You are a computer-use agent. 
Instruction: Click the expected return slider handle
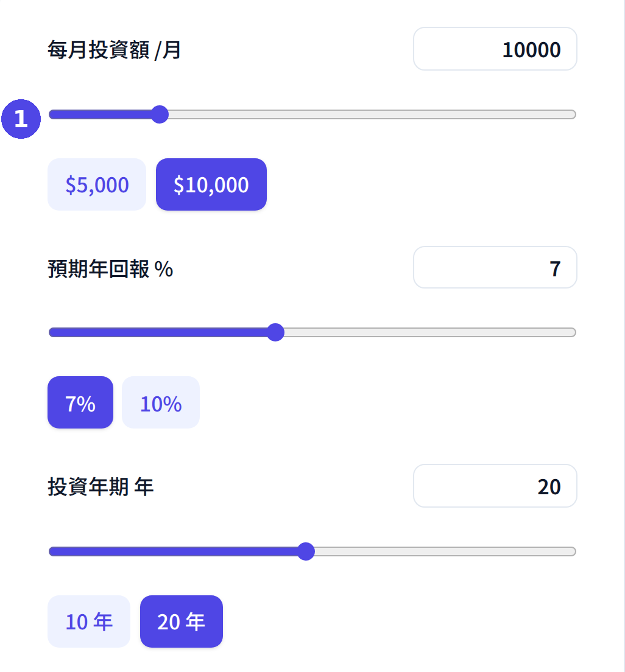pos(275,332)
